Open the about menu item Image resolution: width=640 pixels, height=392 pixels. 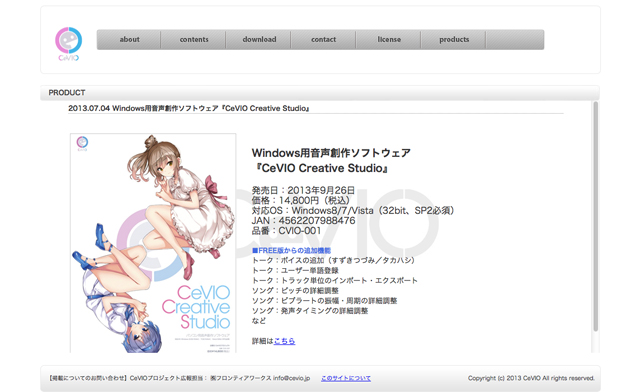coord(129,40)
